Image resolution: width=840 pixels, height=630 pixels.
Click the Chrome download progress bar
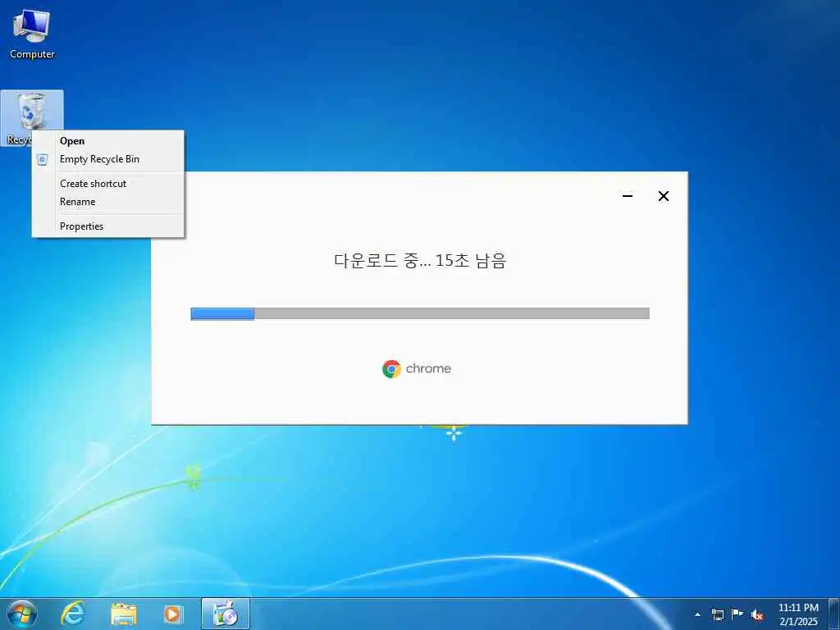point(420,313)
